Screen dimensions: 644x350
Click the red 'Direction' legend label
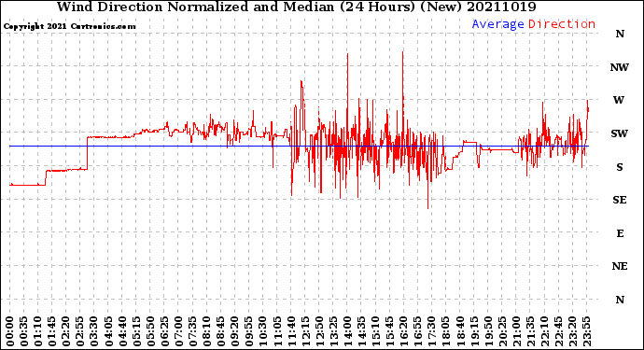click(562, 24)
